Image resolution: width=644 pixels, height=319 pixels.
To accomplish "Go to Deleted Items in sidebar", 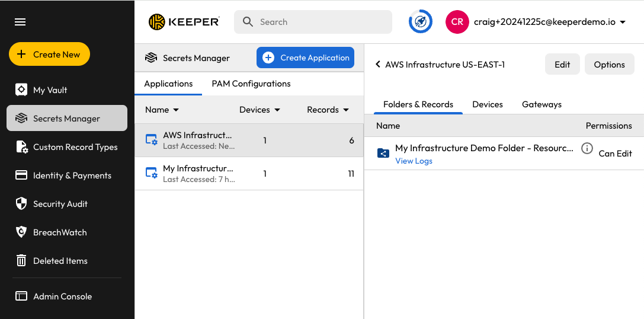I will [x=60, y=261].
